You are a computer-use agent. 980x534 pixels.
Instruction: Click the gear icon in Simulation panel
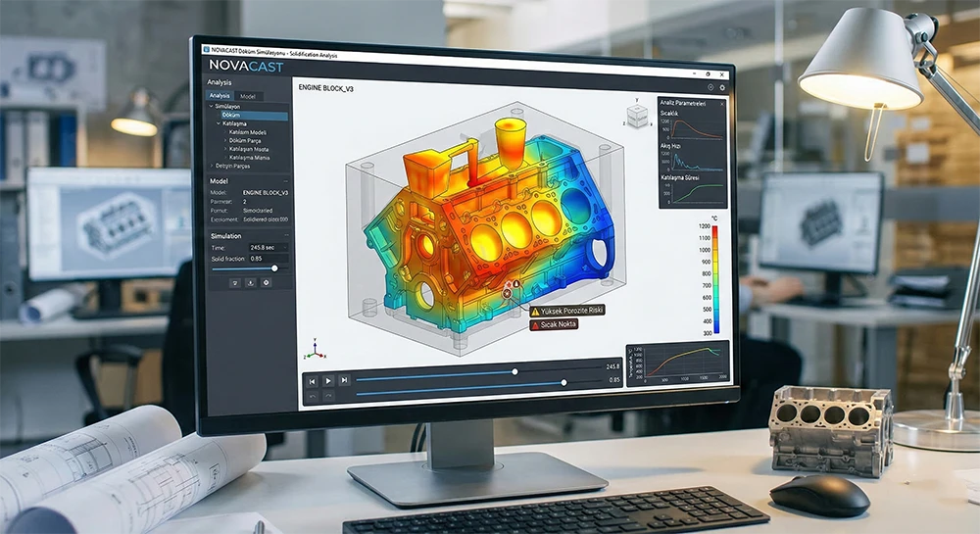click(266, 282)
